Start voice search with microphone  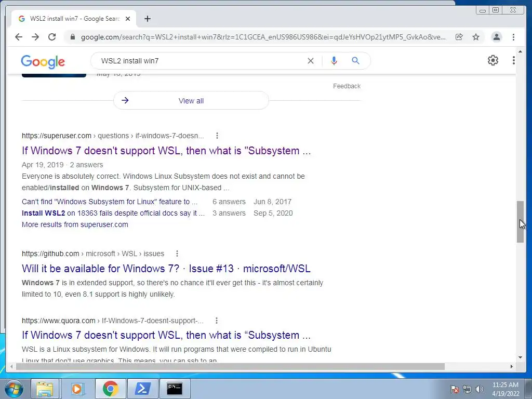[x=334, y=61]
